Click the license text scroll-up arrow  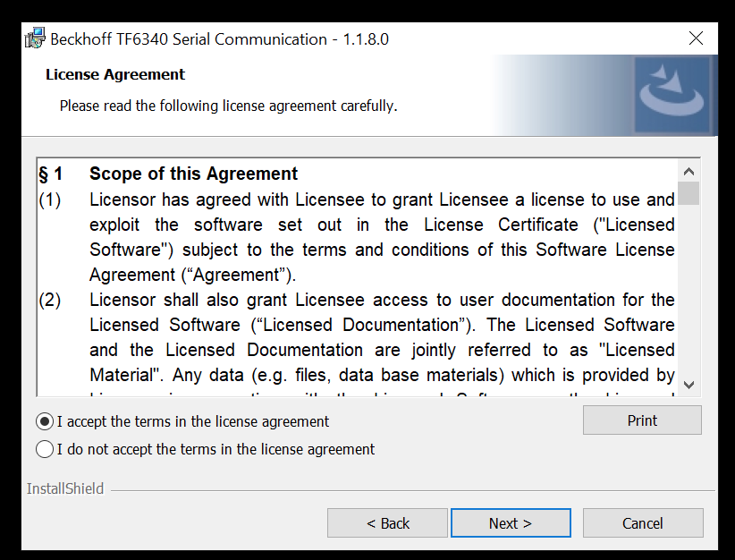pos(689,171)
